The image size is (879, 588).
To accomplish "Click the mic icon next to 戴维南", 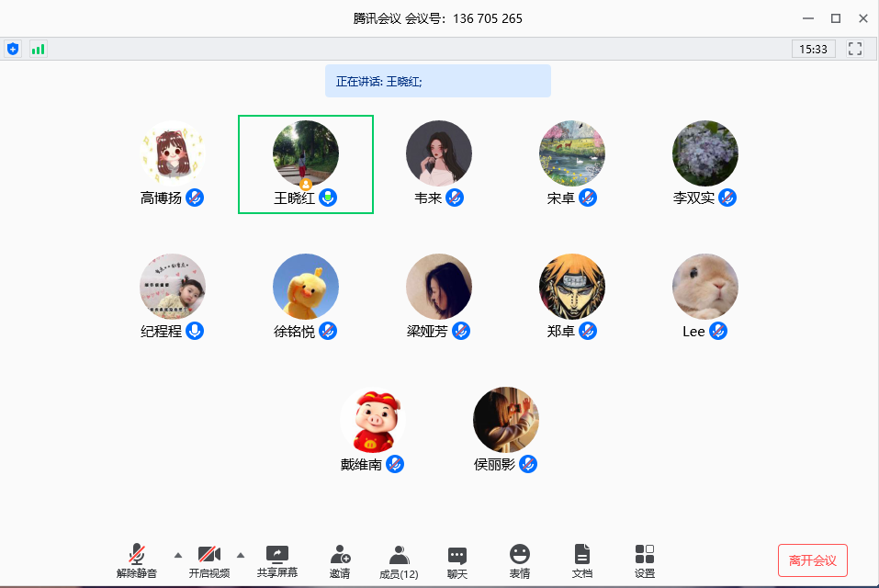I will coord(395,464).
